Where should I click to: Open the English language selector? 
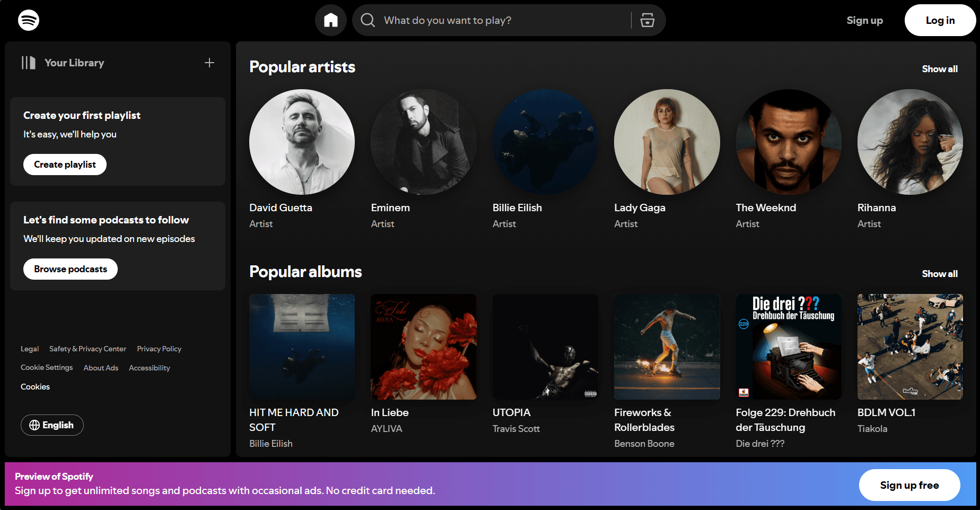click(52, 425)
